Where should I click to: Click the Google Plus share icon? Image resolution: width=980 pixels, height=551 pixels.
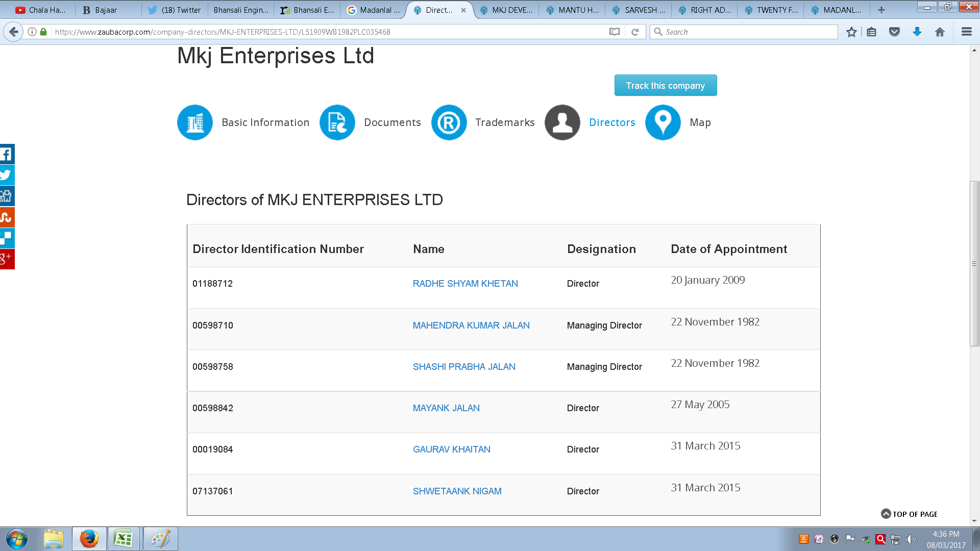pos(7,259)
